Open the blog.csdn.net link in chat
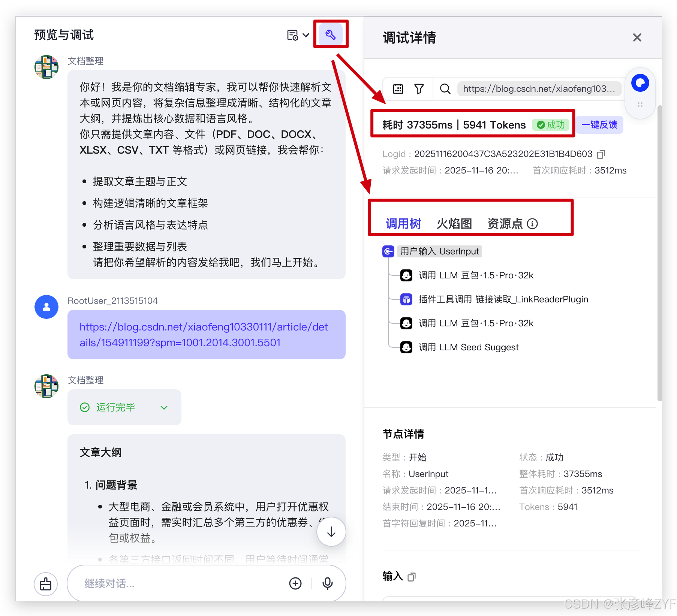 (x=204, y=335)
